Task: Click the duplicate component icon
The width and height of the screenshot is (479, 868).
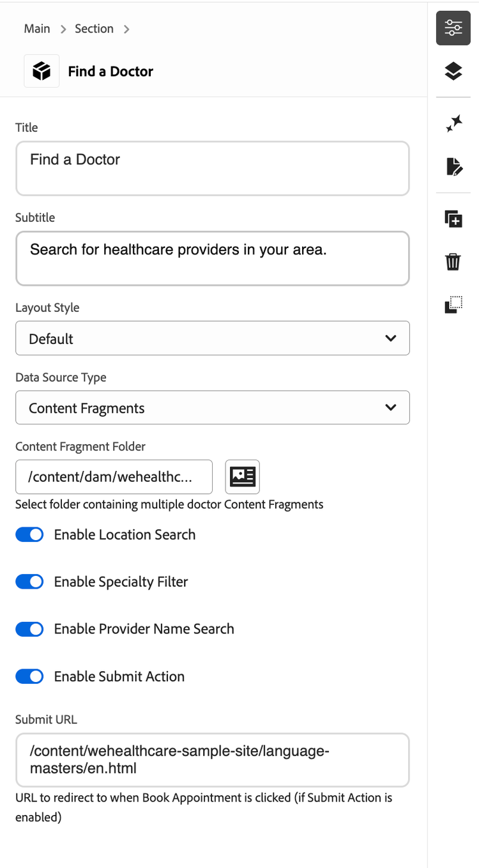Action: click(x=453, y=219)
